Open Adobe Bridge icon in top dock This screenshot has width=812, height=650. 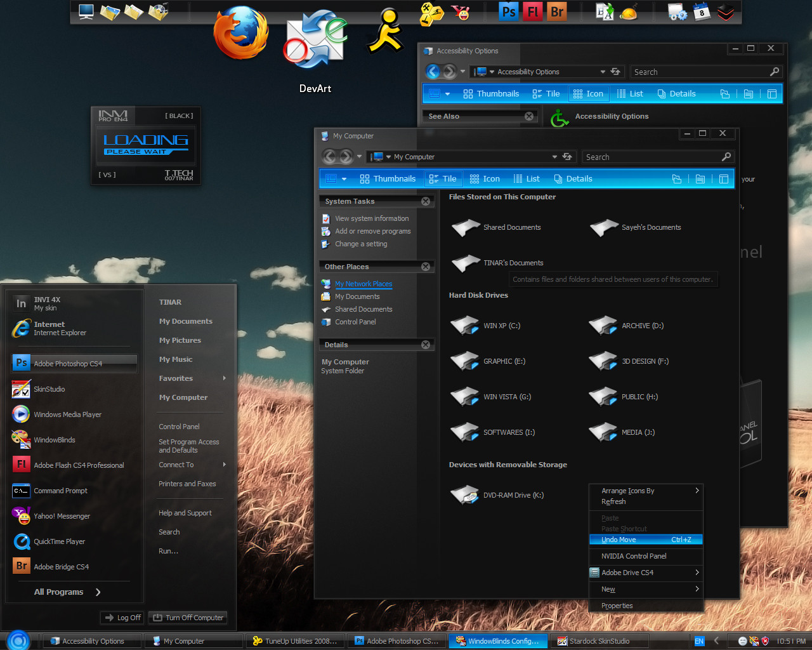tap(556, 12)
